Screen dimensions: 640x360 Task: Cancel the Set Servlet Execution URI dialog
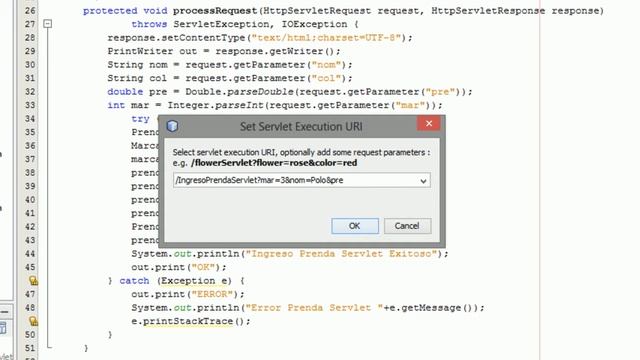pos(407,226)
